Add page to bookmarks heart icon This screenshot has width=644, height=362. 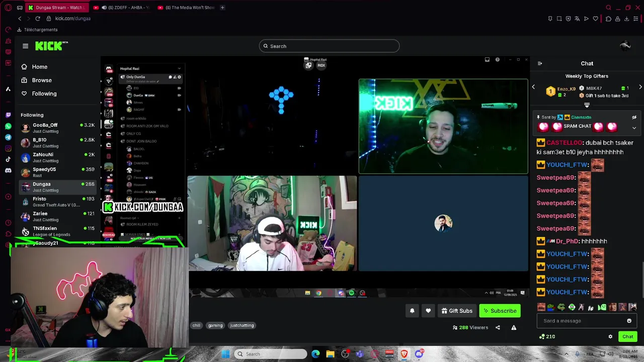click(596, 19)
